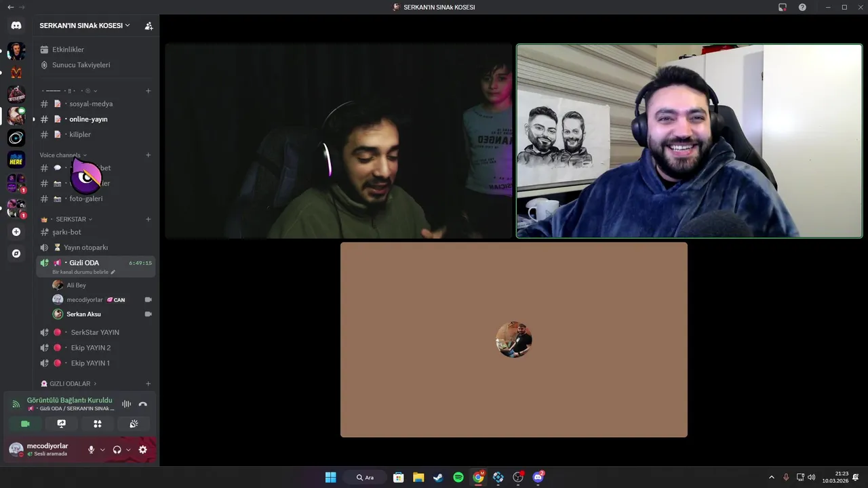
Task: Set status via Bir kanal durumu belirle
Action: click(83, 272)
